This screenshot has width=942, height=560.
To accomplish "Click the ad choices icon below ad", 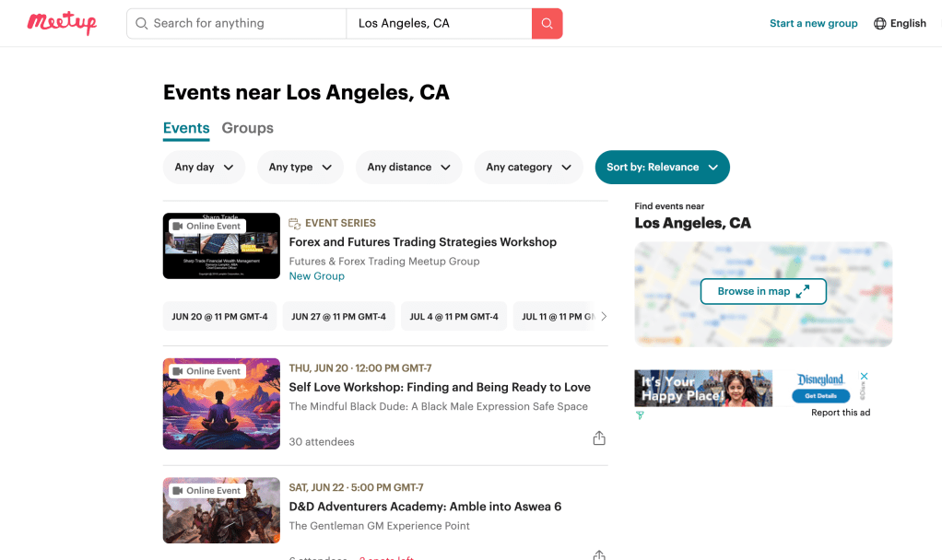I will 640,415.
